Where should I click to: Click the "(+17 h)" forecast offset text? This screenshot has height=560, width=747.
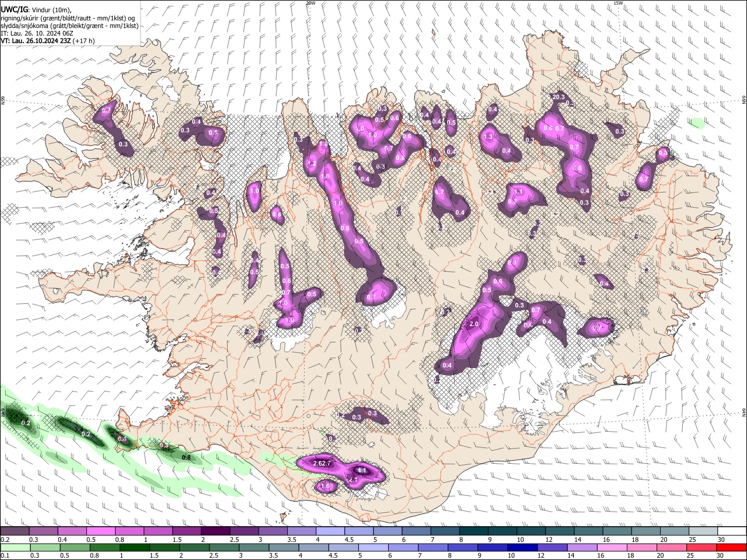pyautogui.click(x=84, y=41)
